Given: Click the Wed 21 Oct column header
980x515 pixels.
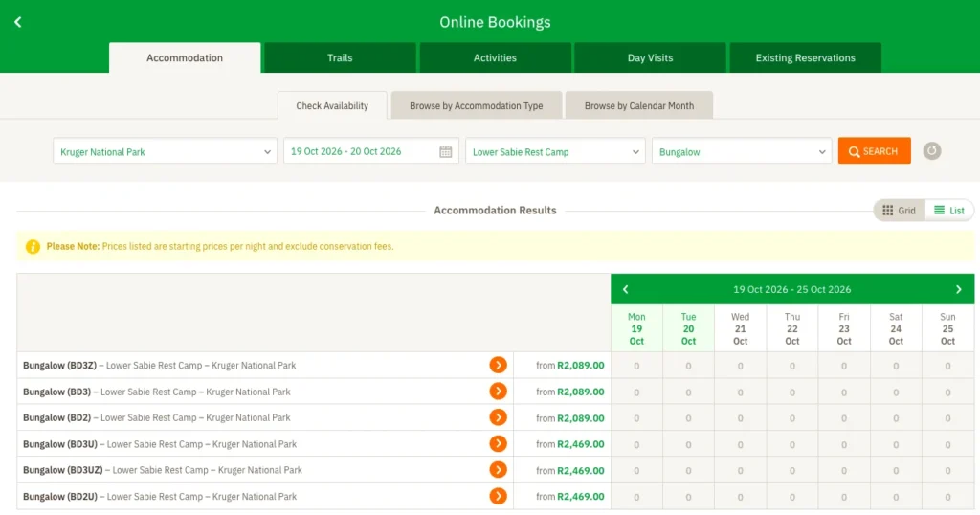Looking at the screenshot, I should pos(740,328).
